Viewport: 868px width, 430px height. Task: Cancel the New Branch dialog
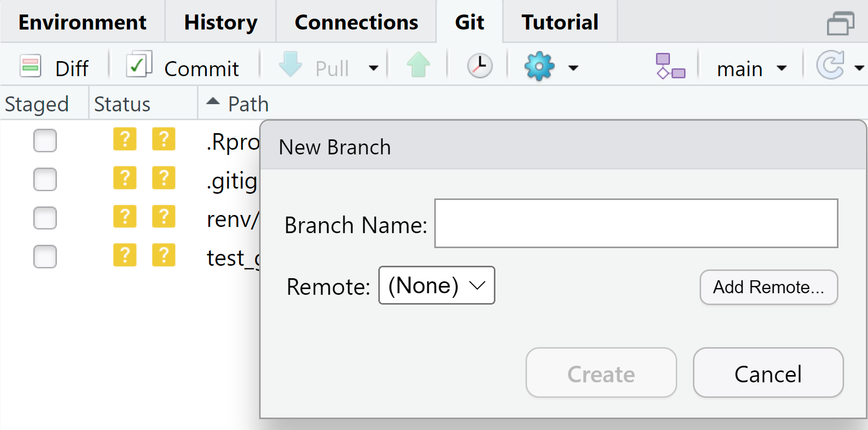(x=768, y=373)
